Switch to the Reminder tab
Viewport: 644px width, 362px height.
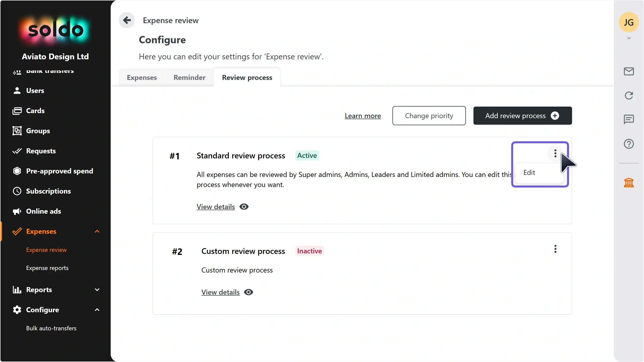pos(189,77)
